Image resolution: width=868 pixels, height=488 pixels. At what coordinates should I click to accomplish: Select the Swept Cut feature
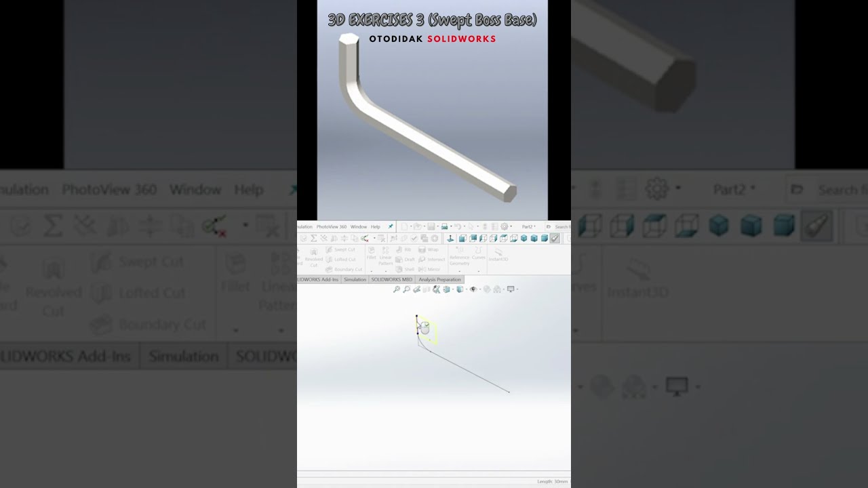[341, 249]
